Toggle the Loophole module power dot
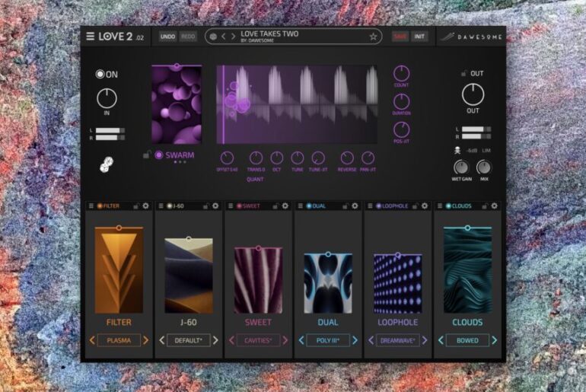Viewport: 586px width, 392px height. pos(378,206)
